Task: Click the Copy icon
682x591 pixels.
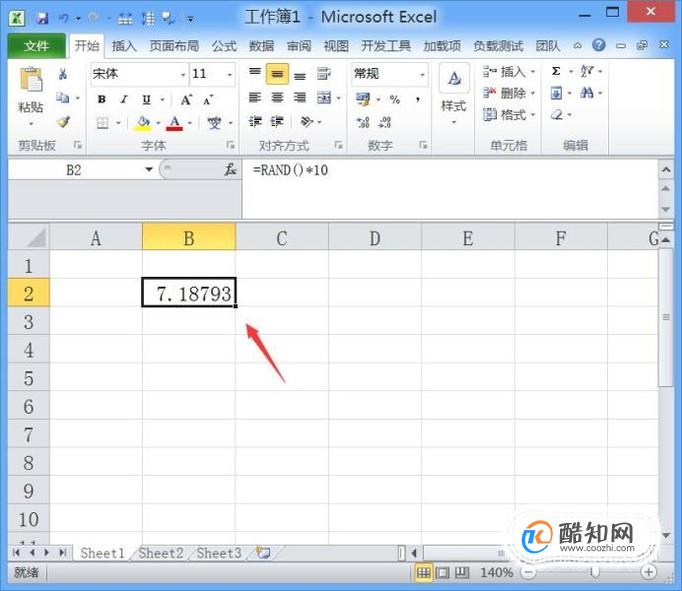Action: 63,98
